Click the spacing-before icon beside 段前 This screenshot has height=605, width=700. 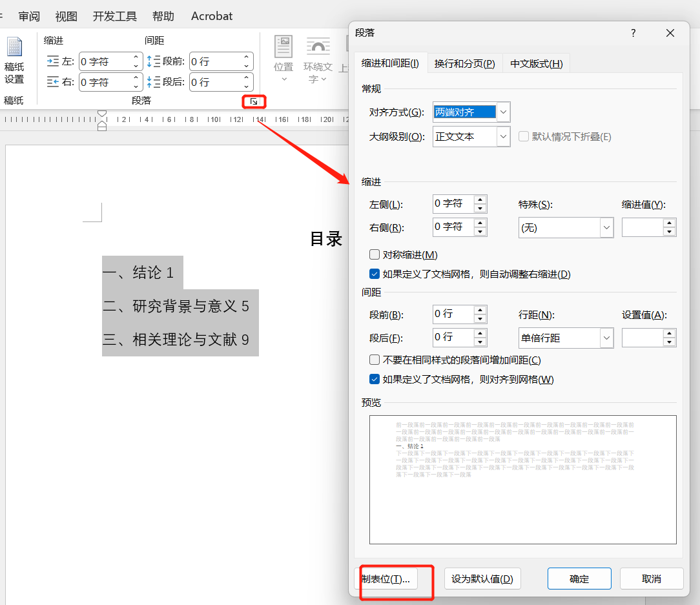pos(154,61)
